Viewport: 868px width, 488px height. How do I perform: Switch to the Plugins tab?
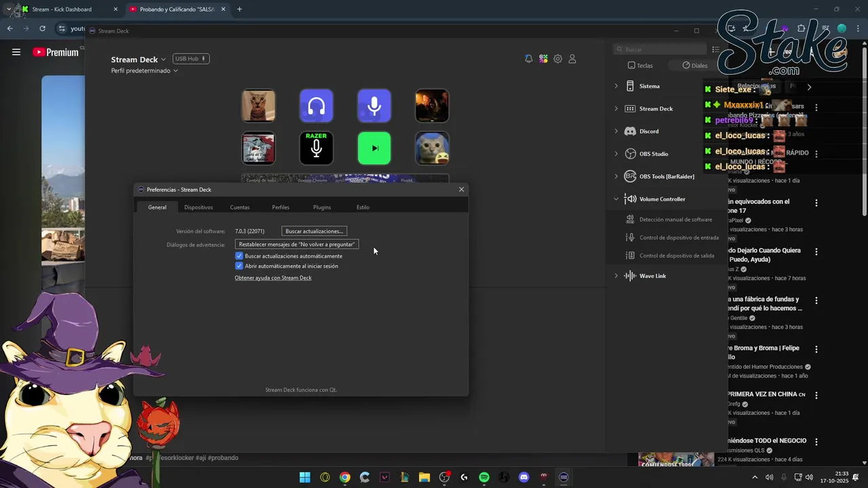(322, 207)
